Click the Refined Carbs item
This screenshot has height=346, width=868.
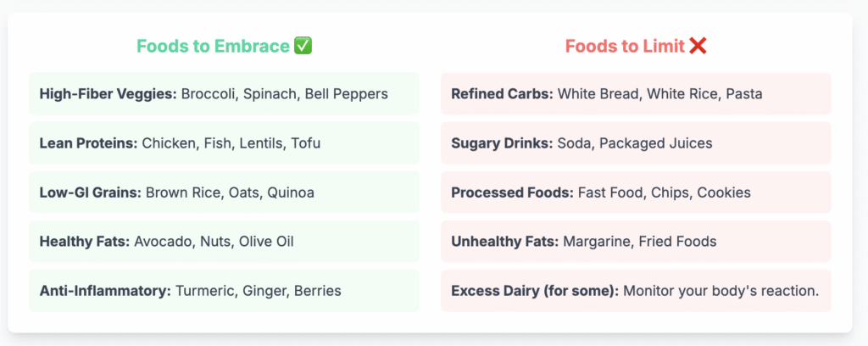(636, 94)
